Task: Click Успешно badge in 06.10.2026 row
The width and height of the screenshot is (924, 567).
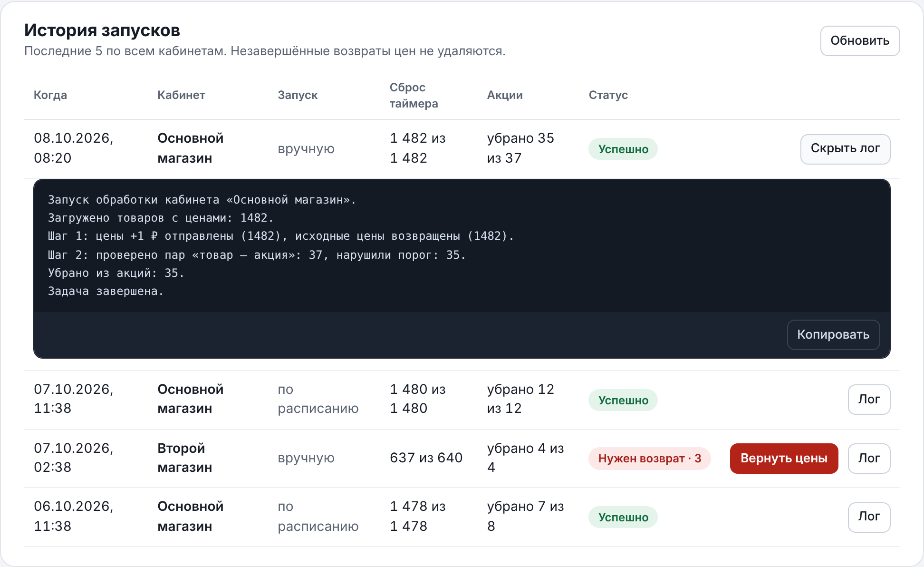Action: pyautogui.click(x=623, y=517)
